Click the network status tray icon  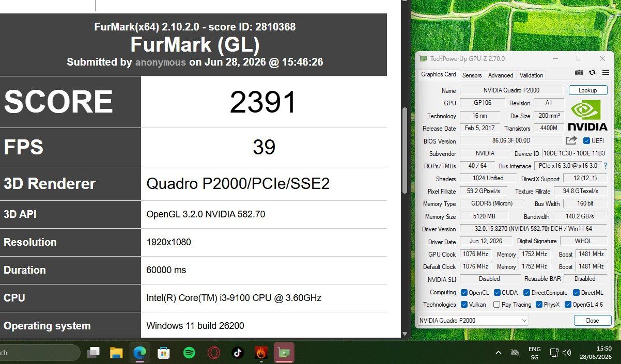pyautogui.click(x=515, y=353)
